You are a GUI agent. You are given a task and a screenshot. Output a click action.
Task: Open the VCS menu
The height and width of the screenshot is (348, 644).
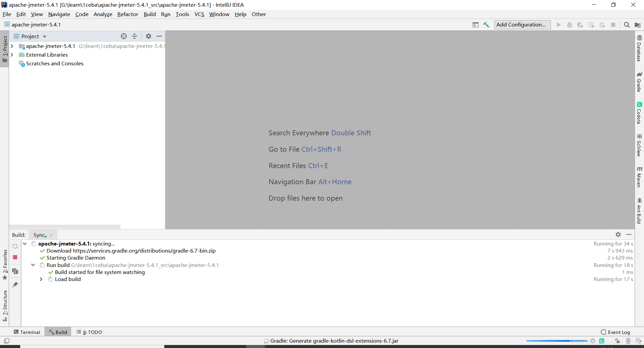[199, 14]
